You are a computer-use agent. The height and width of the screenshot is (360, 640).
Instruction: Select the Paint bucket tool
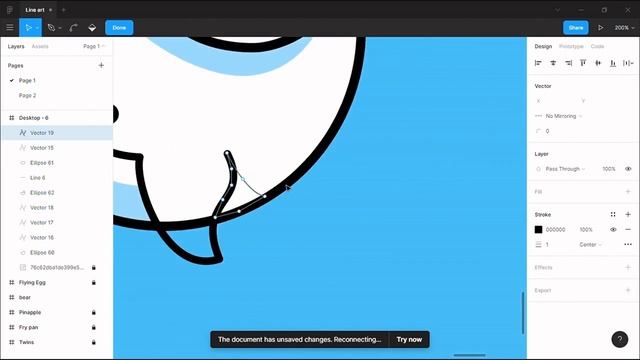(x=92, y=27)
